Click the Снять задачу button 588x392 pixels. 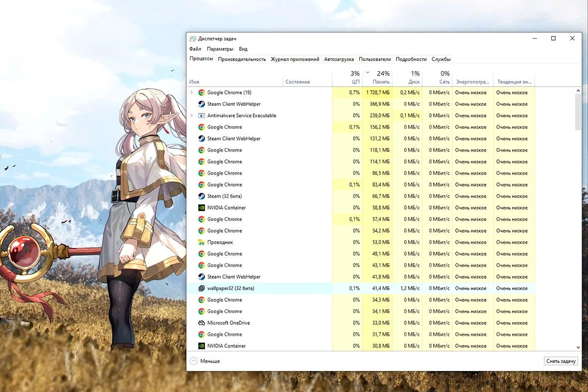pyautogui.click(x=561, y=361)
